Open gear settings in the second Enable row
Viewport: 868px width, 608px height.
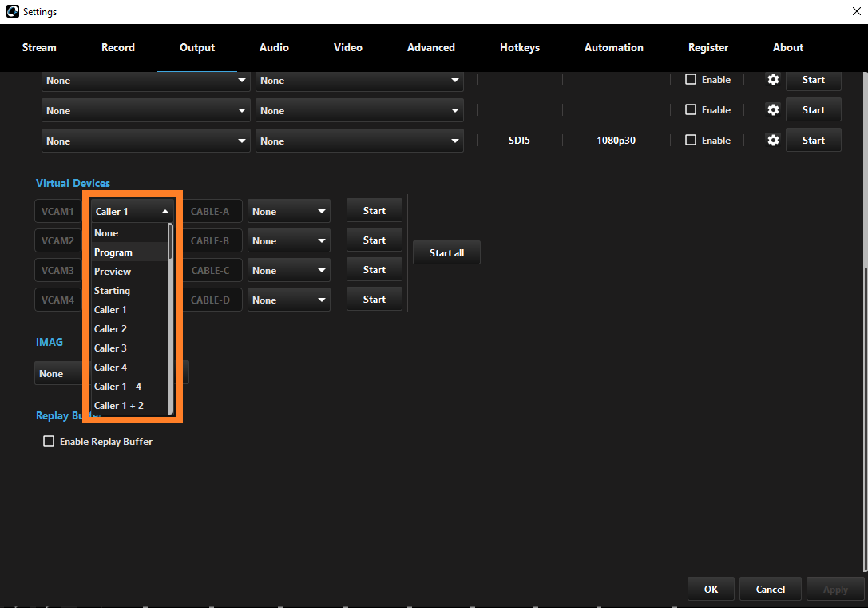(x=773, y=109)
